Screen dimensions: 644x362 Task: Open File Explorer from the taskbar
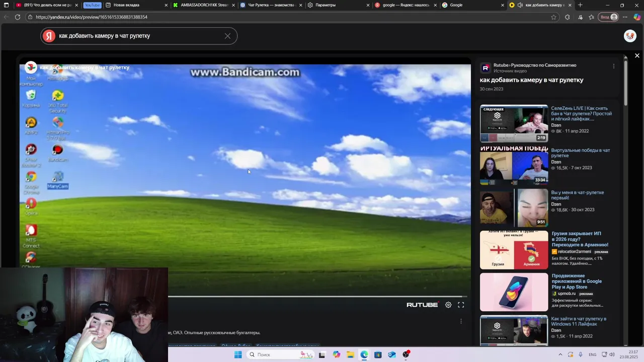click(x=350, y=354)
